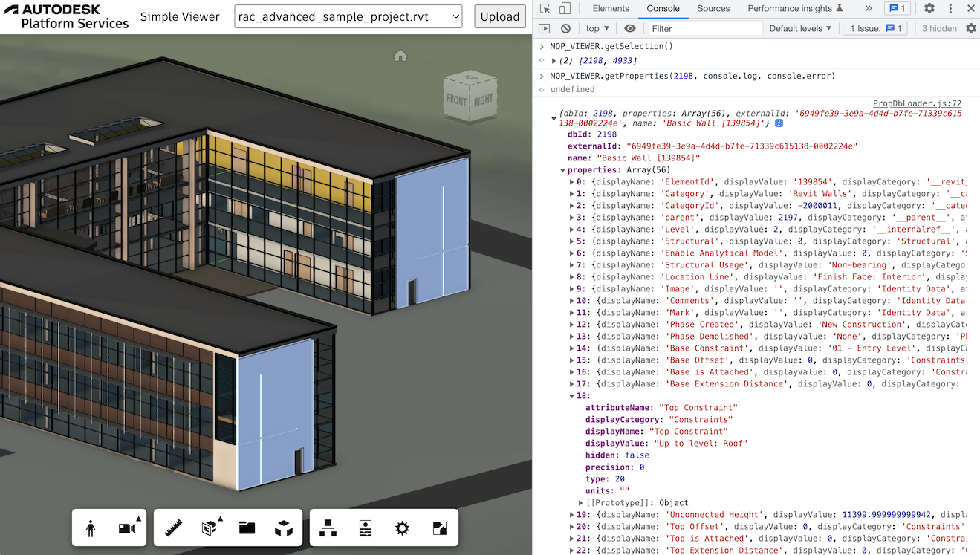Collapse the properties Array(56) node
Image resolution: width=980 pixels, height=555 pixels.
pos(562,170)
